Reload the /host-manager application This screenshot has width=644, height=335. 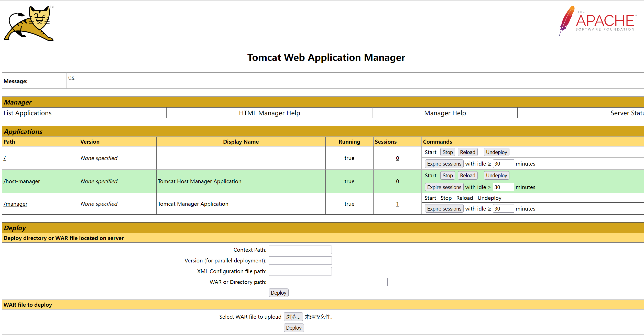467,176
